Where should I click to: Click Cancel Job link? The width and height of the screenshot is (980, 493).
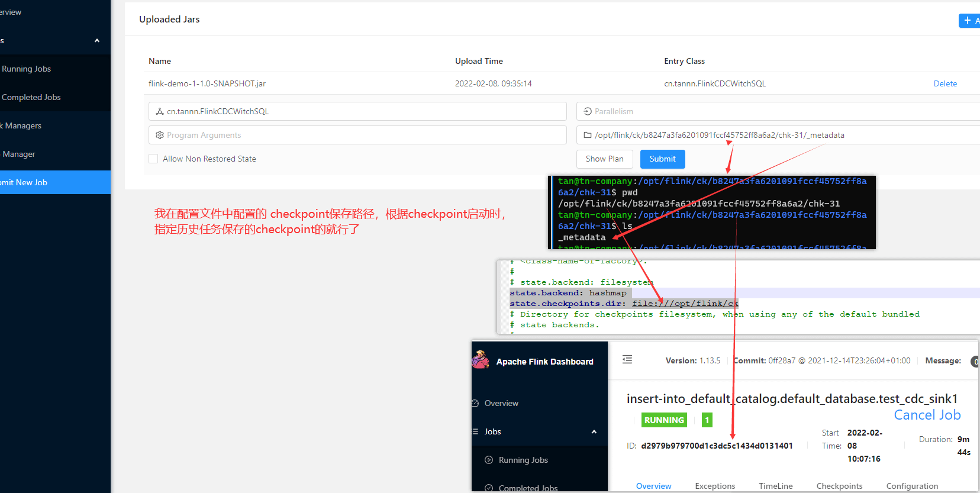point(927,415)
